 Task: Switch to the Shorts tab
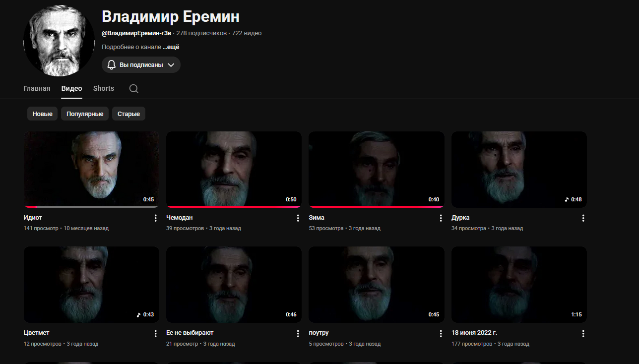[104, 88]
